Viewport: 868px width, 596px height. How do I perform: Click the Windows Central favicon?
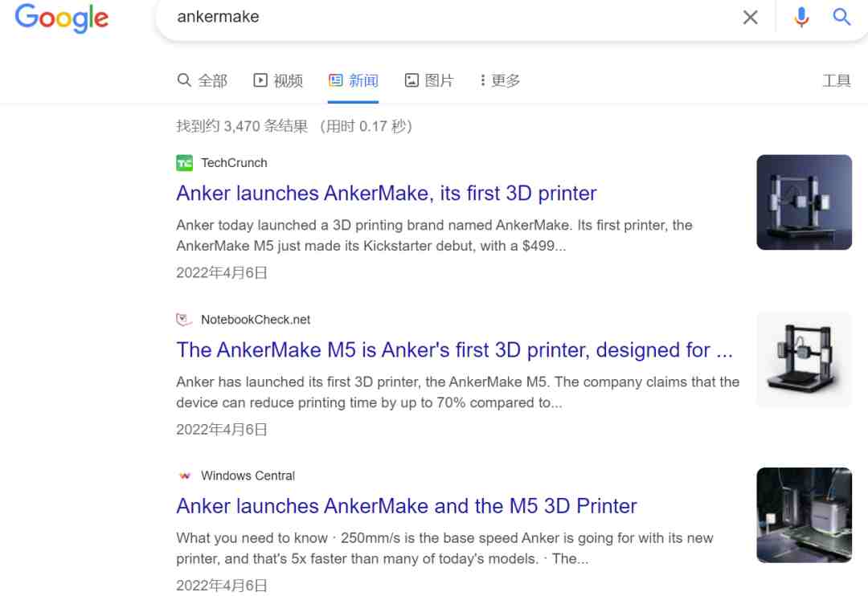pyautogui.click(x=184, y=476)
